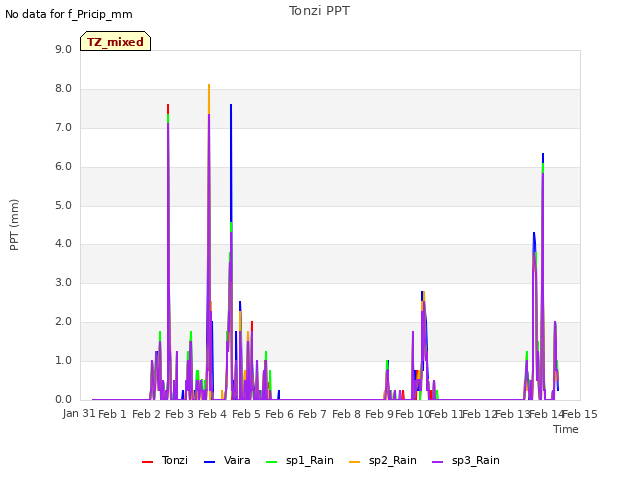Click the Tonzi PPT chart title

pyautogui.click(x=319, y=11)
